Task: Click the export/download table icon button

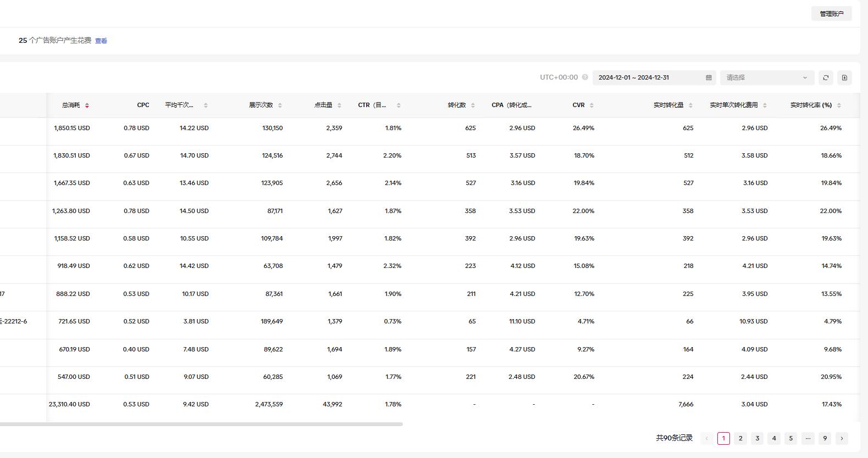Action: [x=844, y=78]
